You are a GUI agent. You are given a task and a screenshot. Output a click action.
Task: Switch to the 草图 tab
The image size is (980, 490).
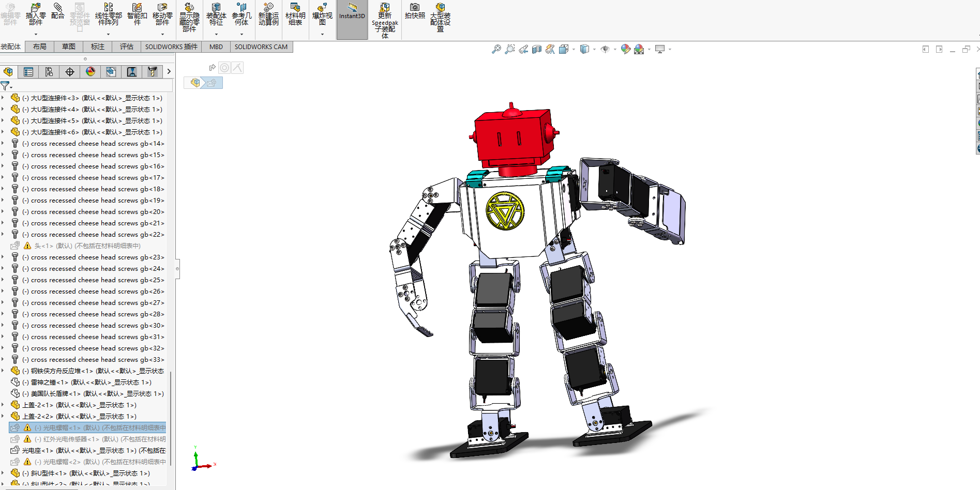coord(69,47)
